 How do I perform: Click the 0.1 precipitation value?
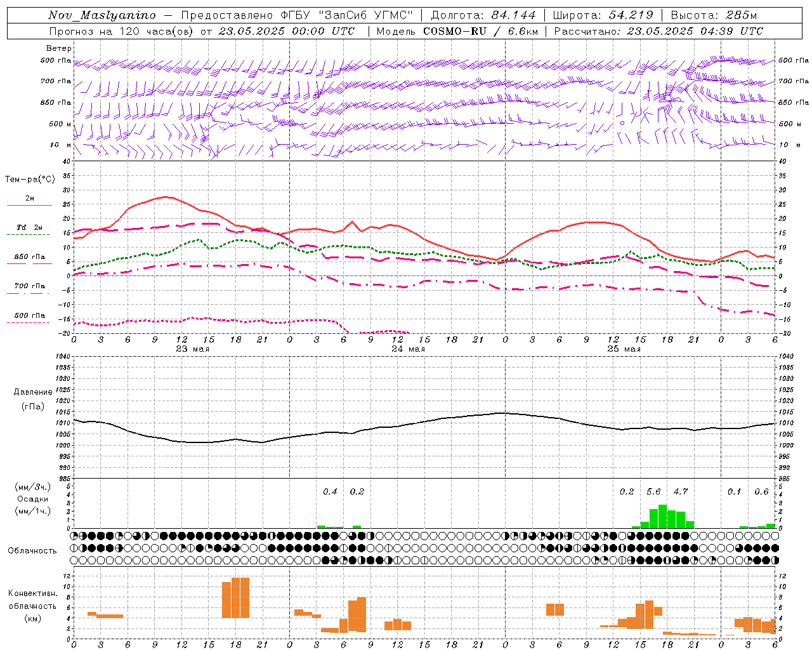pos(734,492)
